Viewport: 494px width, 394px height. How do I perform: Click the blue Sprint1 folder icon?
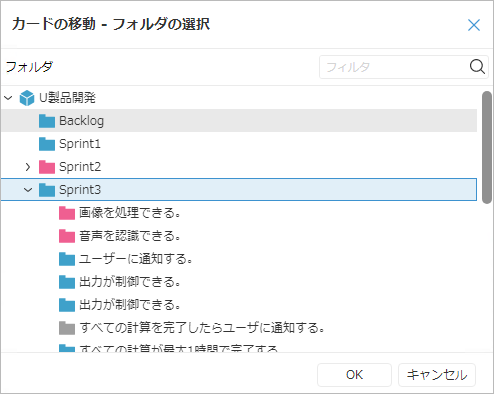coord(47,144)
